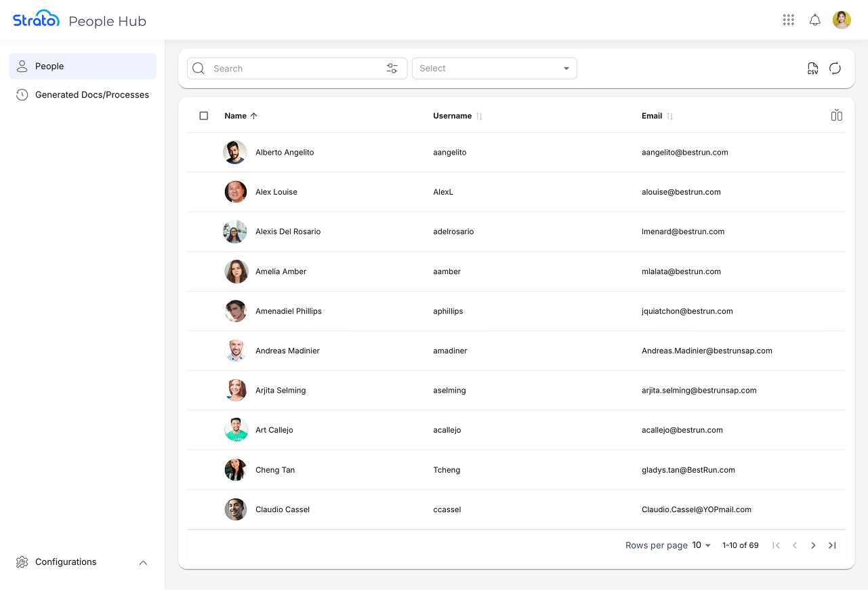The width and height of the screenshot is (868, 590).
Task: Click the email mlalata@bestrun.com
Action: [x=681, y=272]
